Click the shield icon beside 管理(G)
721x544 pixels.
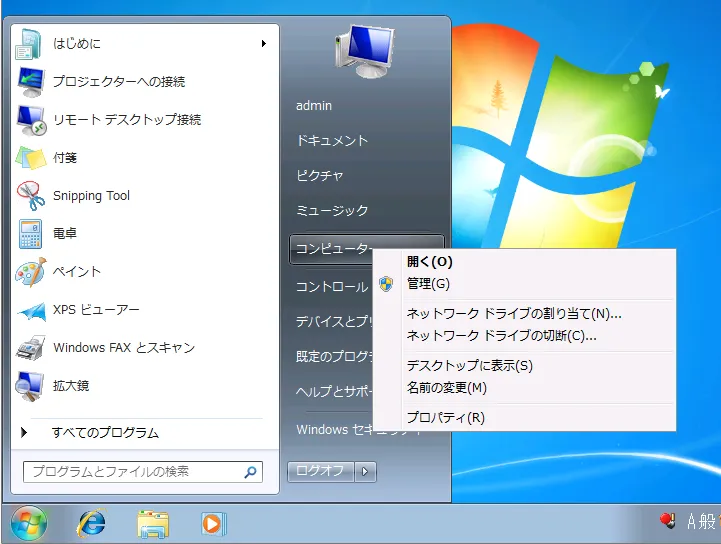[x=386, y=284]
